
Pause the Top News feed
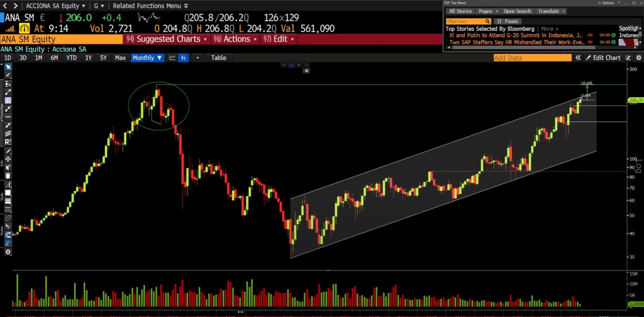[x=508, y=21]
